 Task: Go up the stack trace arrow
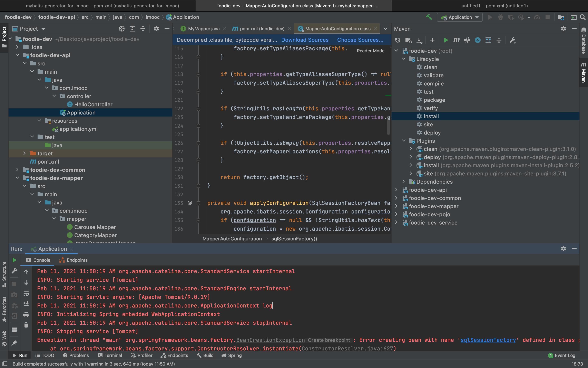pos(26,272)
